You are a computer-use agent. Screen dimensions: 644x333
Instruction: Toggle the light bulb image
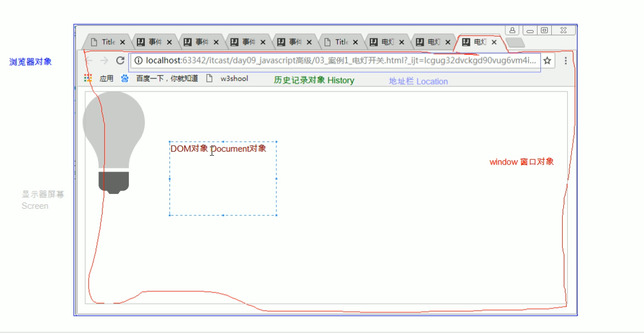(x=114, y=142)
